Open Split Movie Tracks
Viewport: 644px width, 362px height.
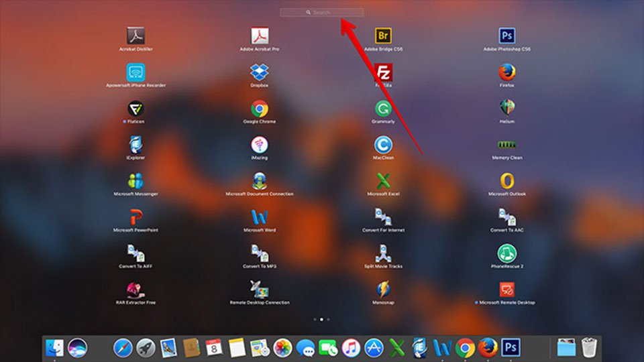coord(383,253)
